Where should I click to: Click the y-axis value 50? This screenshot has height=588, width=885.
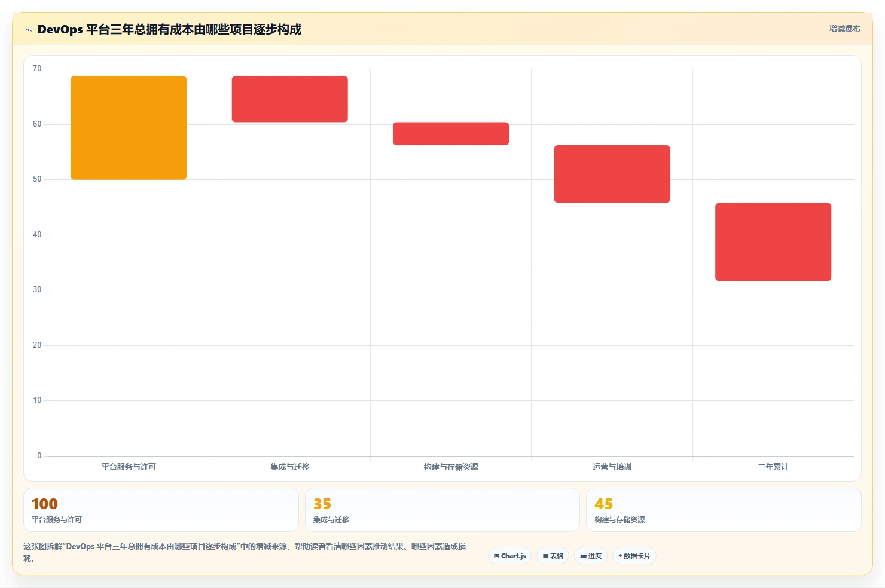[x=37, y=179]
